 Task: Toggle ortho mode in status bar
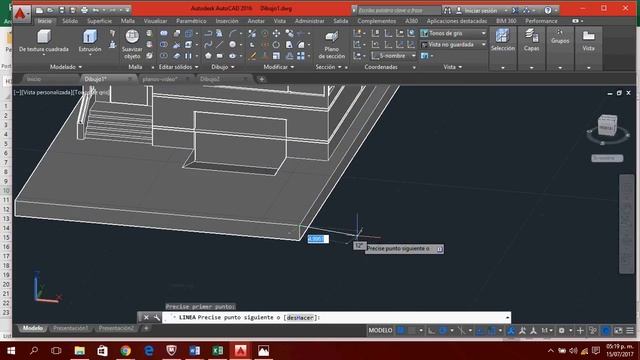click(431, 330)
